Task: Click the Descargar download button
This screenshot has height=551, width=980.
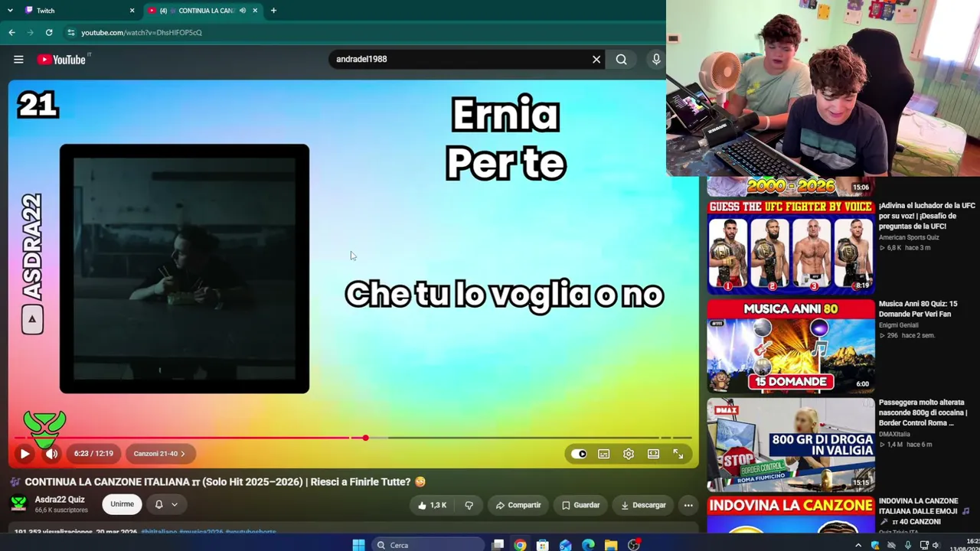Action: click(x=643, y=505)
